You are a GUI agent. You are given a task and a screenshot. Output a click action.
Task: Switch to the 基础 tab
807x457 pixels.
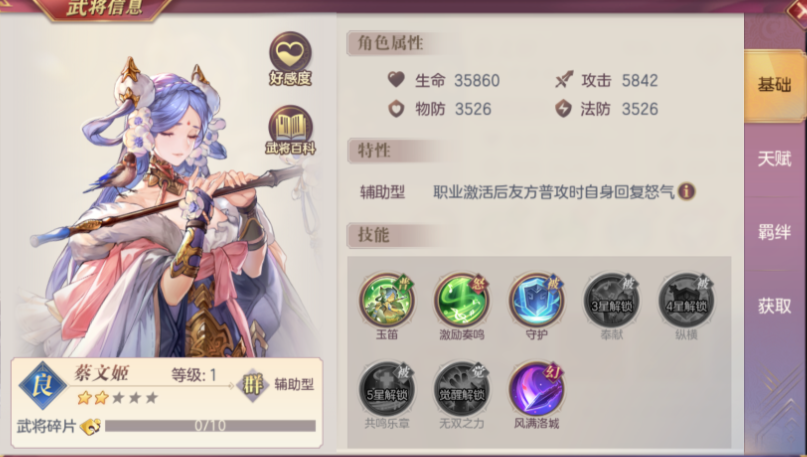[x=774, y=85]
